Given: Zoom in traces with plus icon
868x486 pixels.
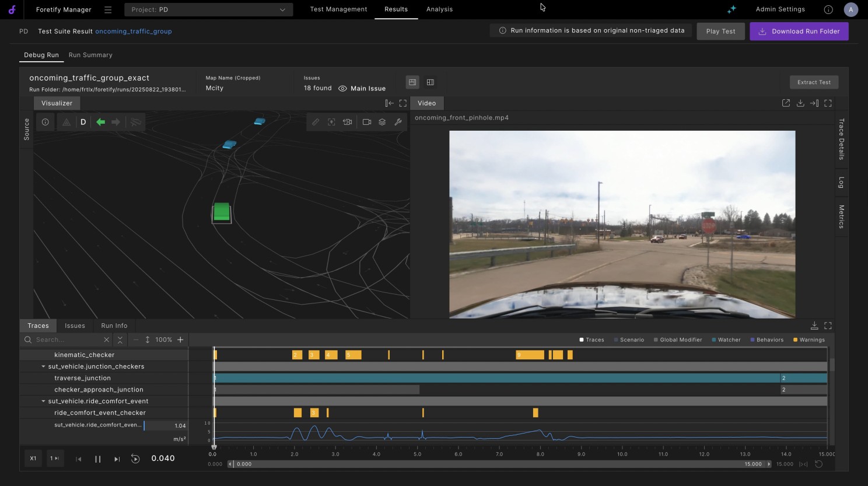Looking at the screenshot, I should (x=180, y=340).
